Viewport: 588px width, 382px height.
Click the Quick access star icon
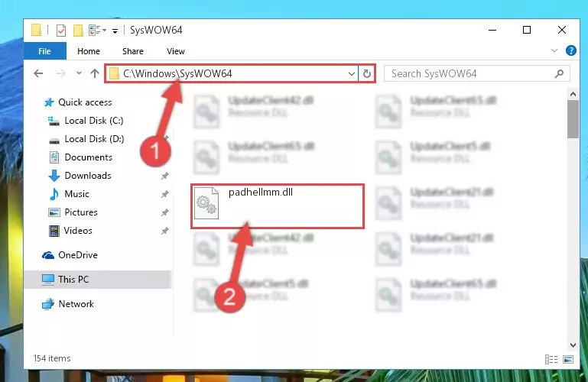click(x=49, y=102)
